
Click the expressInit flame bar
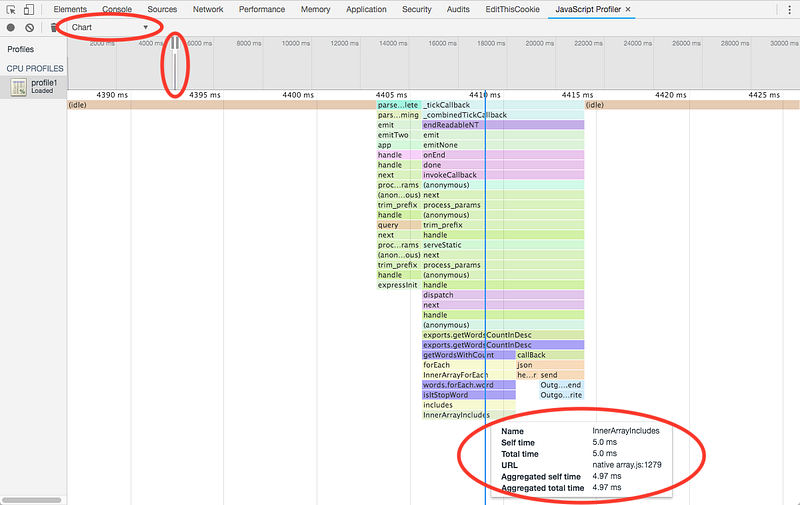pyautogui.click(x=399, y=285)
